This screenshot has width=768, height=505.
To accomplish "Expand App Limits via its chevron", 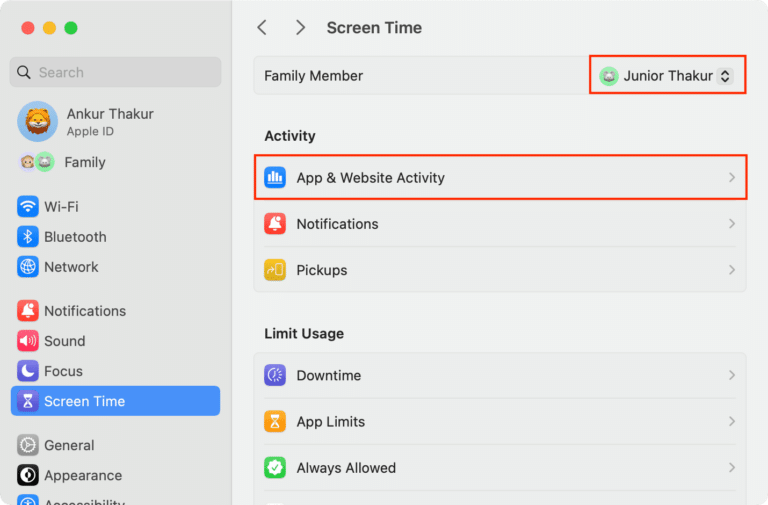I will [x=732, y=421].
